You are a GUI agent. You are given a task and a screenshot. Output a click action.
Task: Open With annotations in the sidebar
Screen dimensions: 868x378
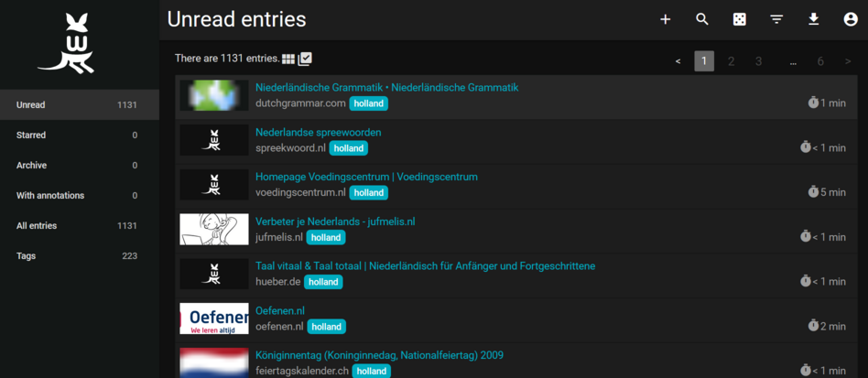[80, 195]
